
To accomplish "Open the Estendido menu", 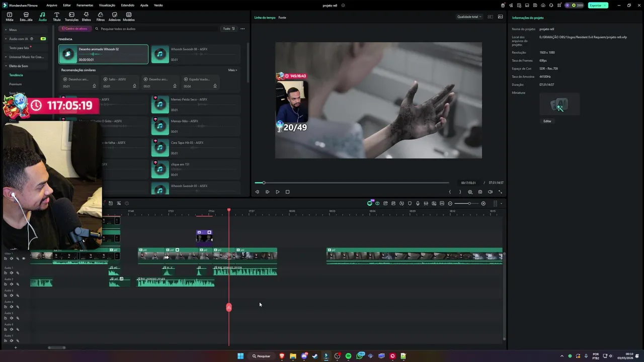I will 128,5.
